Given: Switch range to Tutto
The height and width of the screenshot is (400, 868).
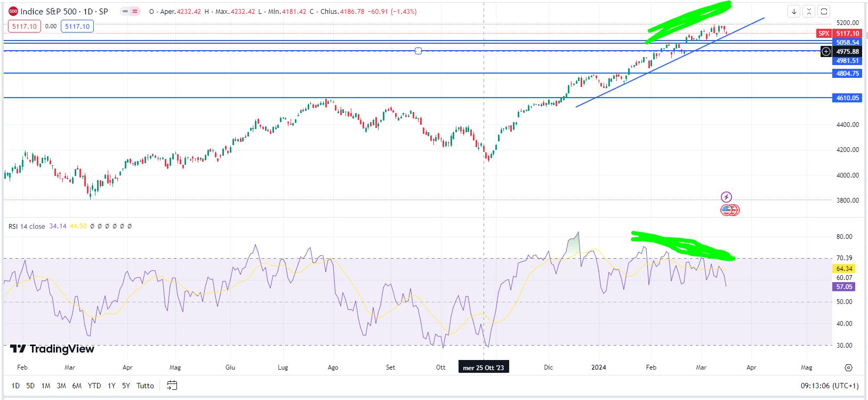Looking at the screenshot, I should [x=145, y=386].
